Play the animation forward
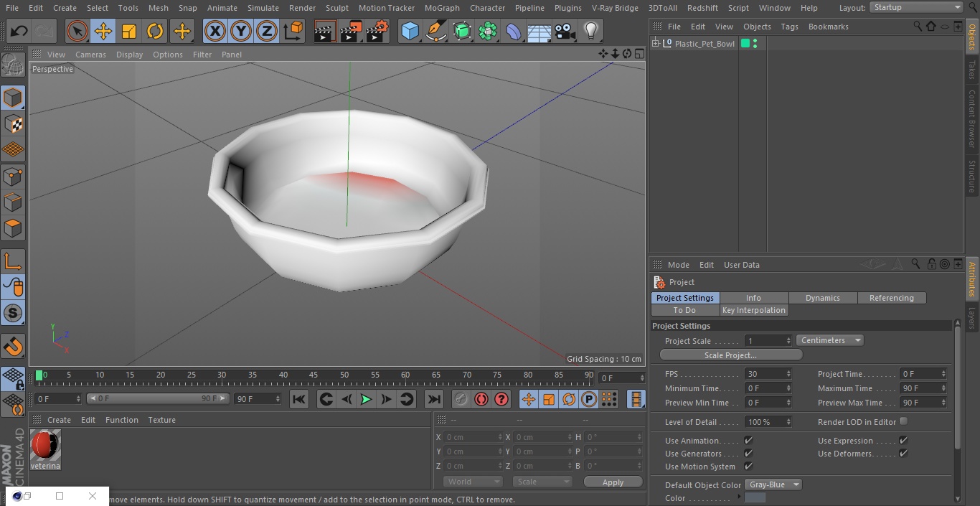 point(366,399)
